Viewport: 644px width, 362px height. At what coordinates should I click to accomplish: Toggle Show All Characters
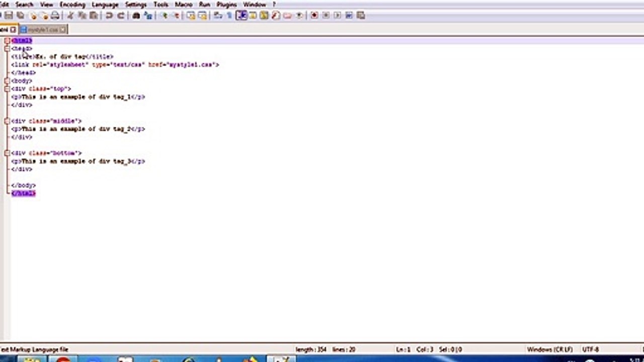(x=229, y=16)
